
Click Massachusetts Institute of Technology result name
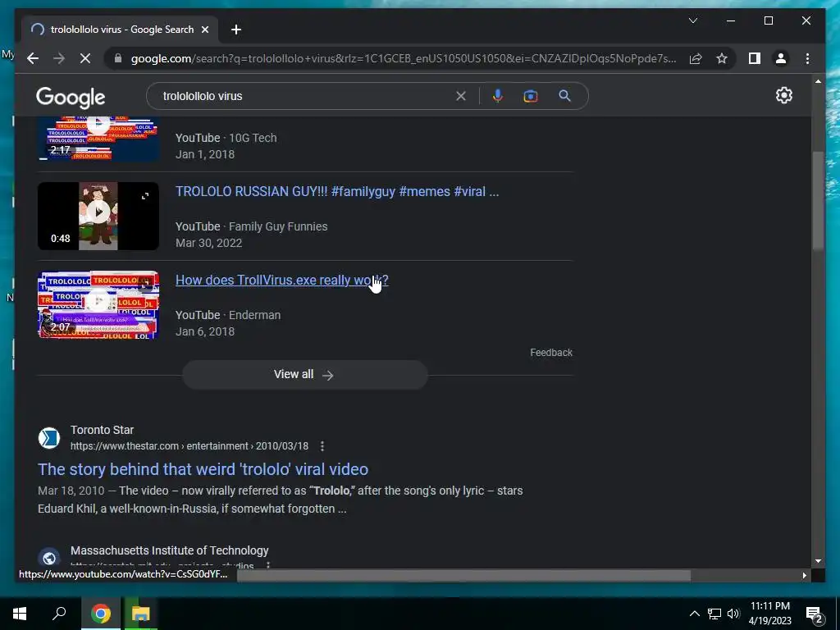pyautogui.click(x=169, y=550)
